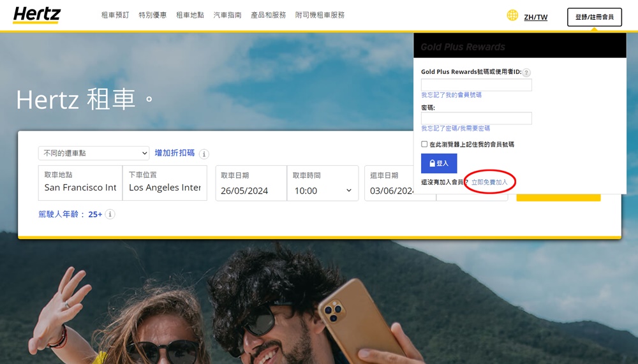Click the Hertz logo
The image size is (638, 364).
tap(36, 15)
